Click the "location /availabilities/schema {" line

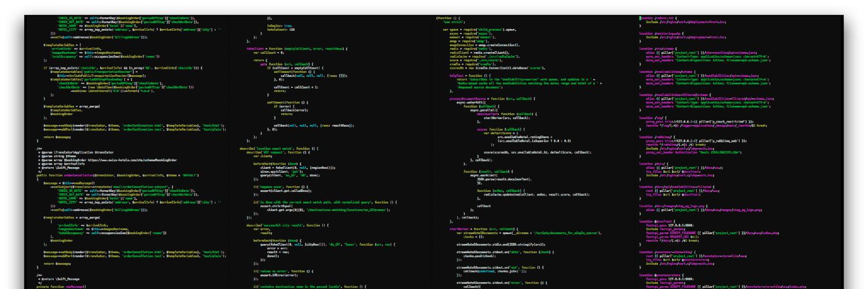tap(667, 72)
